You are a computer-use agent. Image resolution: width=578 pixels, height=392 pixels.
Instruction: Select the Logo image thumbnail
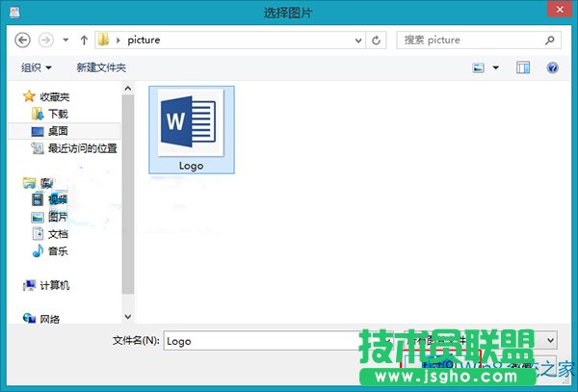[191, 122]
